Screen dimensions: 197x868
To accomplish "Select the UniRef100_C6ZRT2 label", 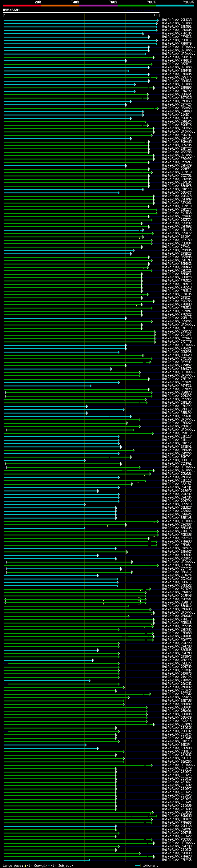I will 177,64.
